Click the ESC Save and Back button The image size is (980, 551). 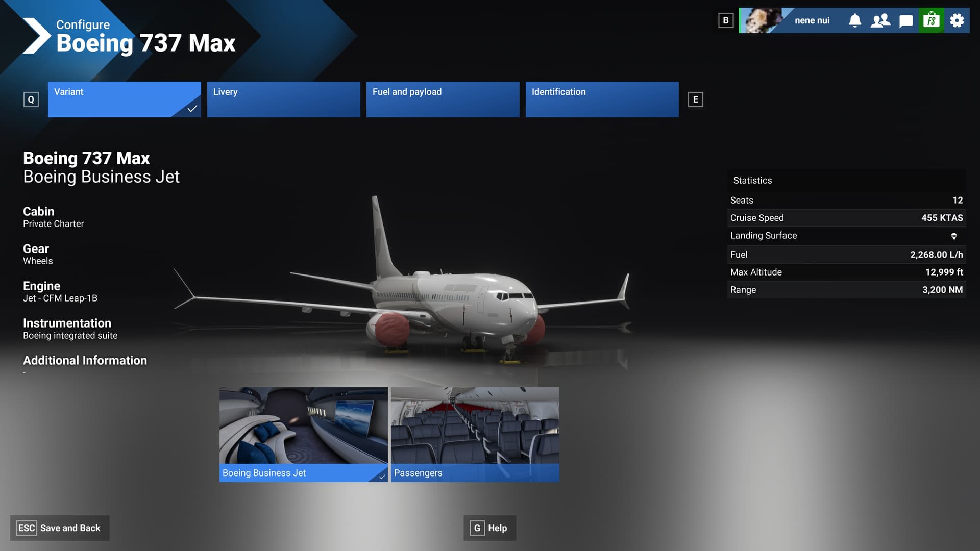click(x=60, y=528)
